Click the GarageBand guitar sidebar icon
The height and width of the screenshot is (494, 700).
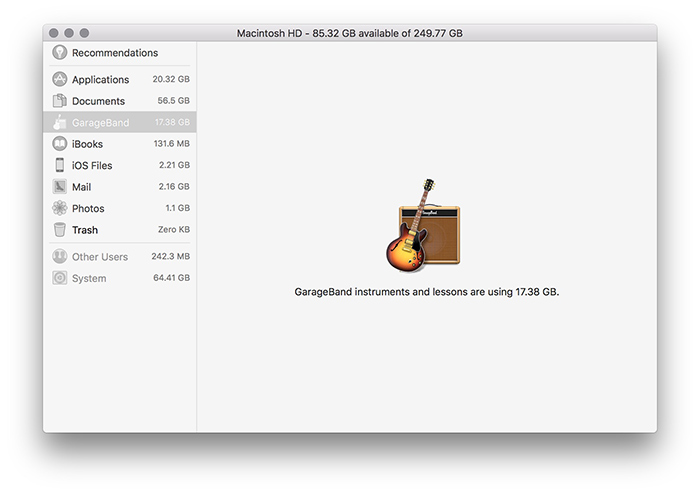tap(59, 122)
